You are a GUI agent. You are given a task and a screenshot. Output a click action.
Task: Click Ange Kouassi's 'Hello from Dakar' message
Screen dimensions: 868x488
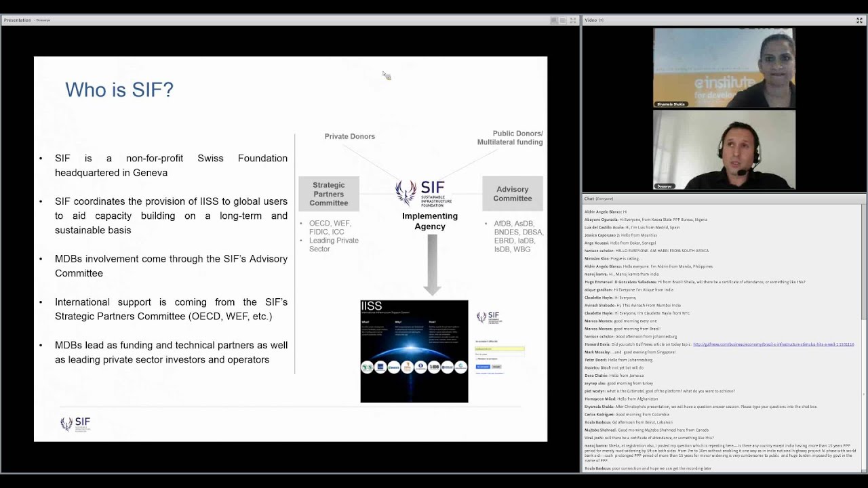[620, 243]
